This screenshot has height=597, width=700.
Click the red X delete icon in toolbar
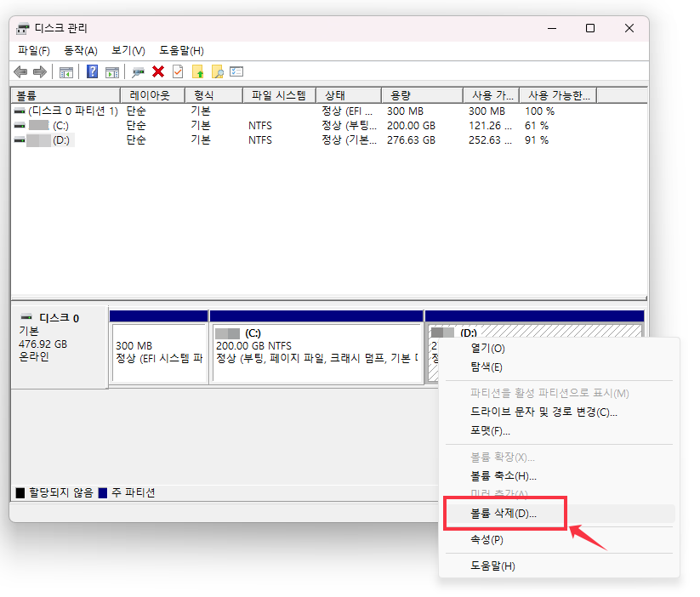157,71
